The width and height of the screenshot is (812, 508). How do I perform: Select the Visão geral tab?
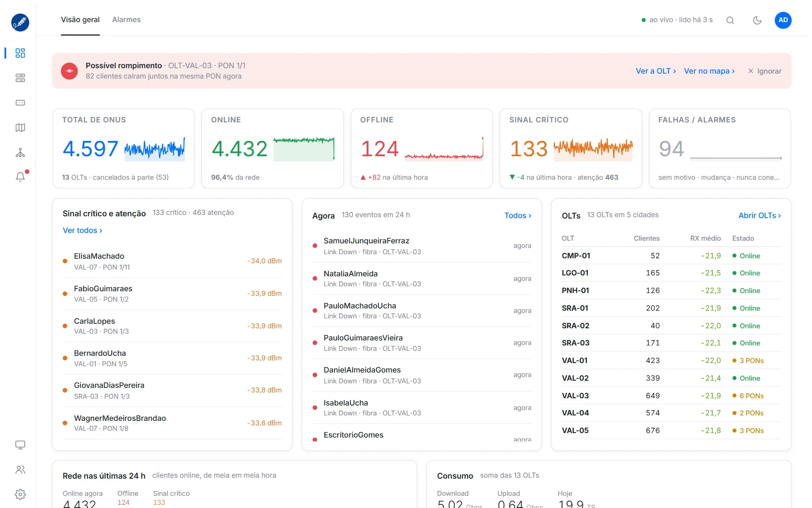coord(80,19)
